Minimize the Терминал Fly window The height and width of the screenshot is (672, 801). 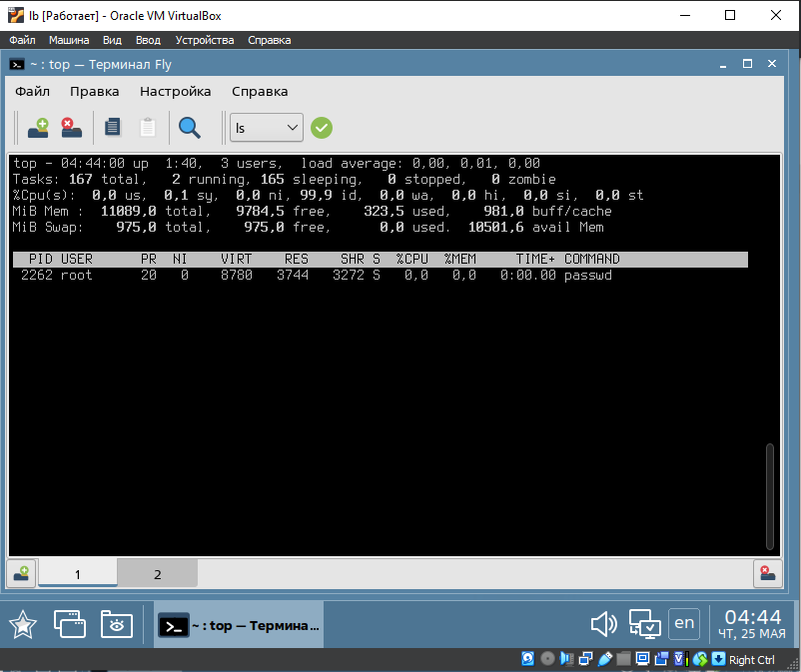point(723,64)
